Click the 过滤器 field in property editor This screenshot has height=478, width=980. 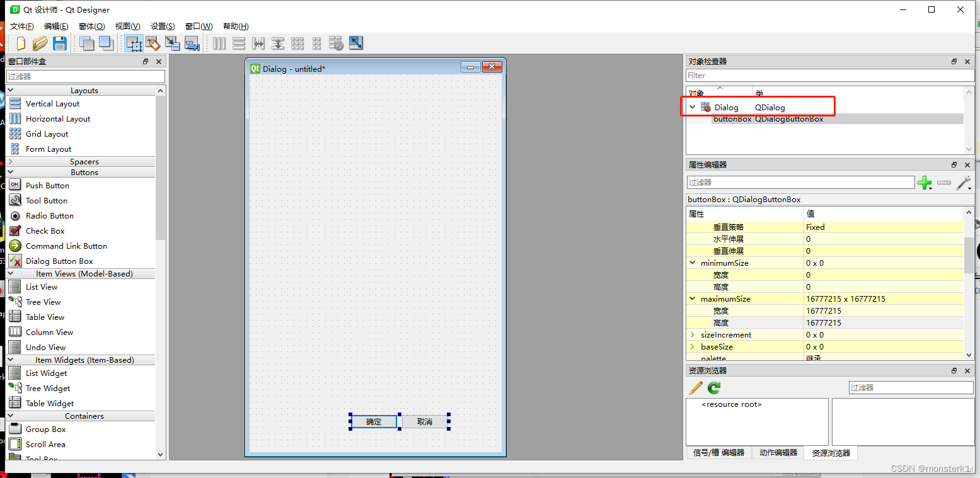tap(800, 182)
